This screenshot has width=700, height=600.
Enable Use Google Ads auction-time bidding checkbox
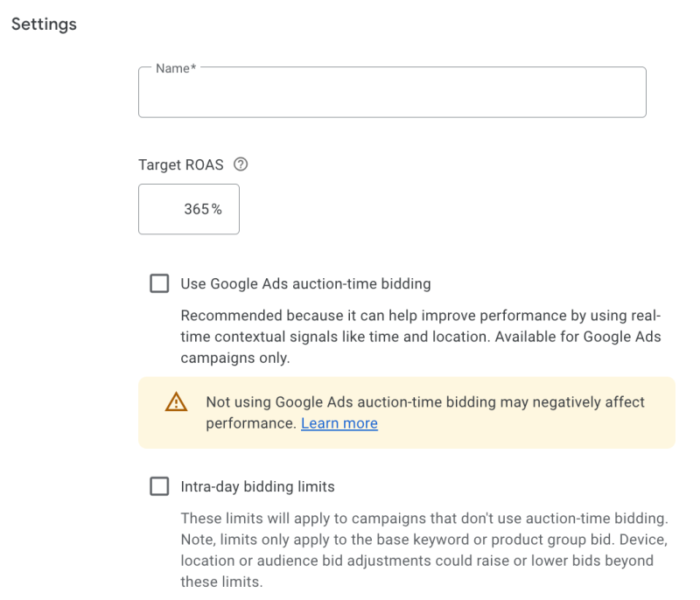(159, 283)
